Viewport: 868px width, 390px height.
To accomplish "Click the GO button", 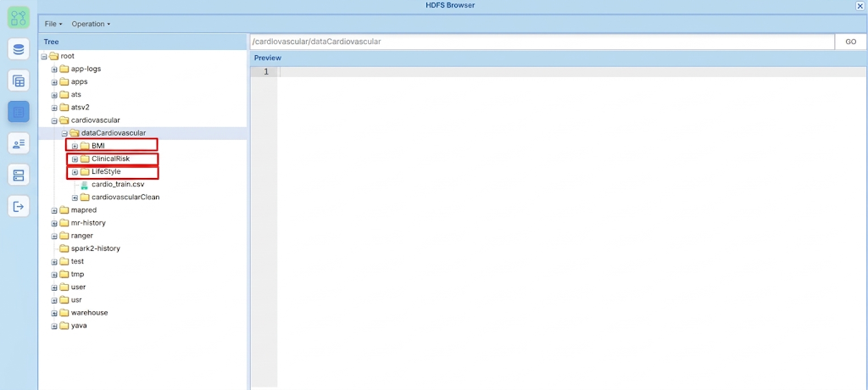I will [x=851, y=42].
